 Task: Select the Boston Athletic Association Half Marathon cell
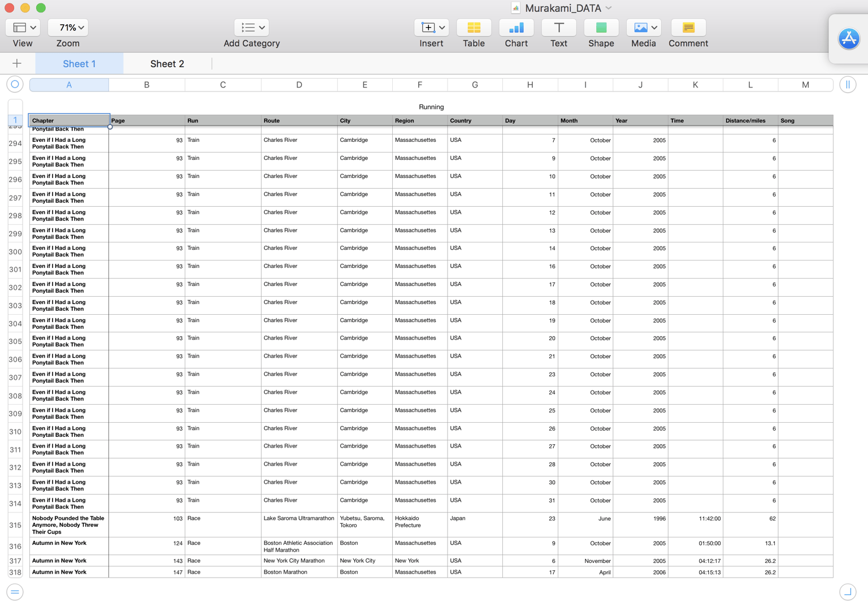[x=300, y=546]
